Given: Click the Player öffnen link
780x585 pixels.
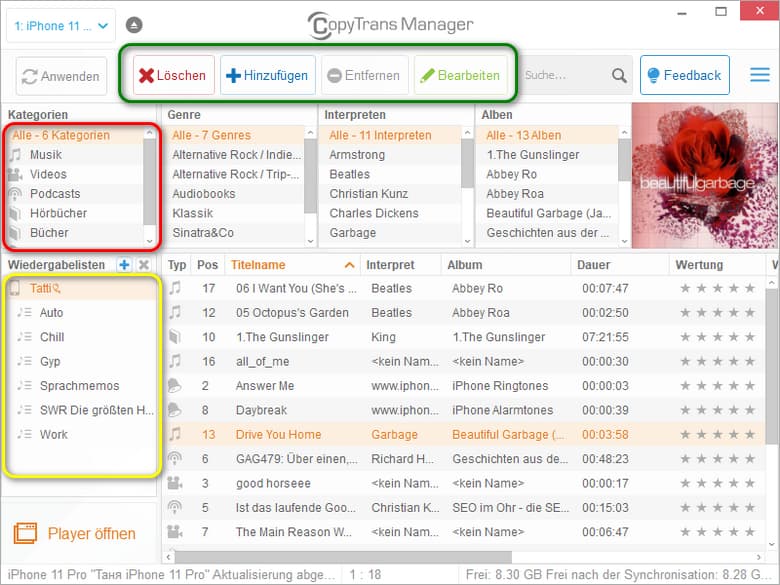Looking at the screenshot, I should [x=92, y=533].
